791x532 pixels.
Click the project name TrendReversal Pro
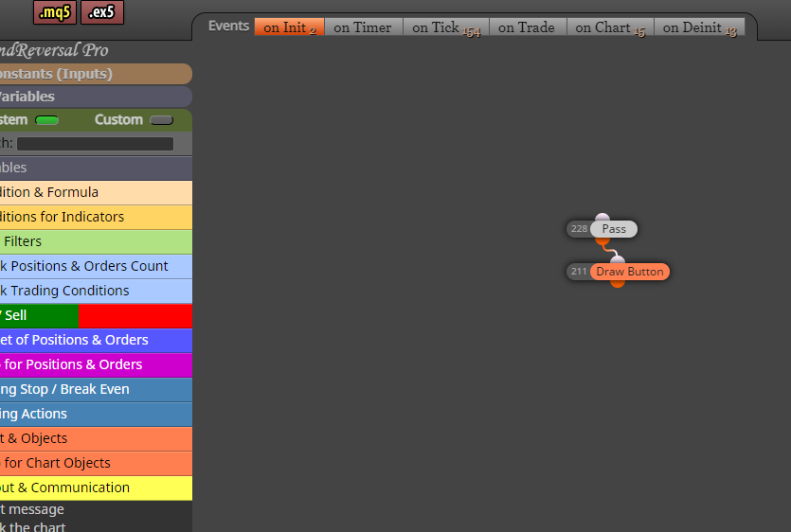point(54,50)
